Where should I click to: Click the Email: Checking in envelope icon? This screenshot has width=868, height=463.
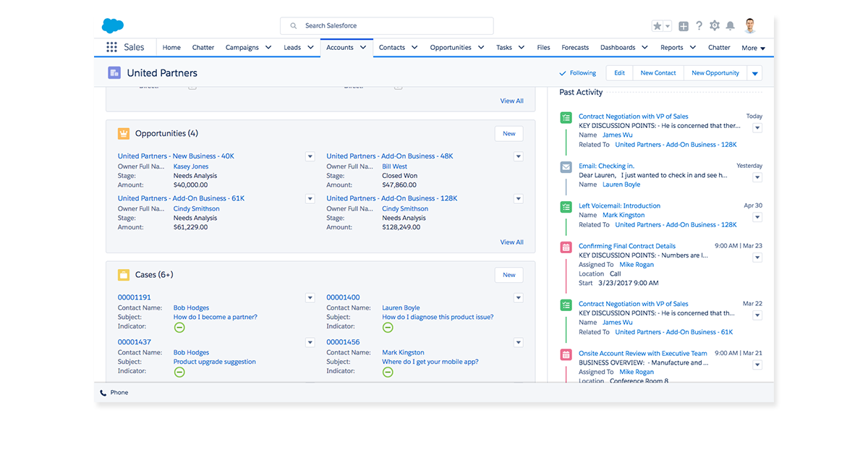(566, 167)
